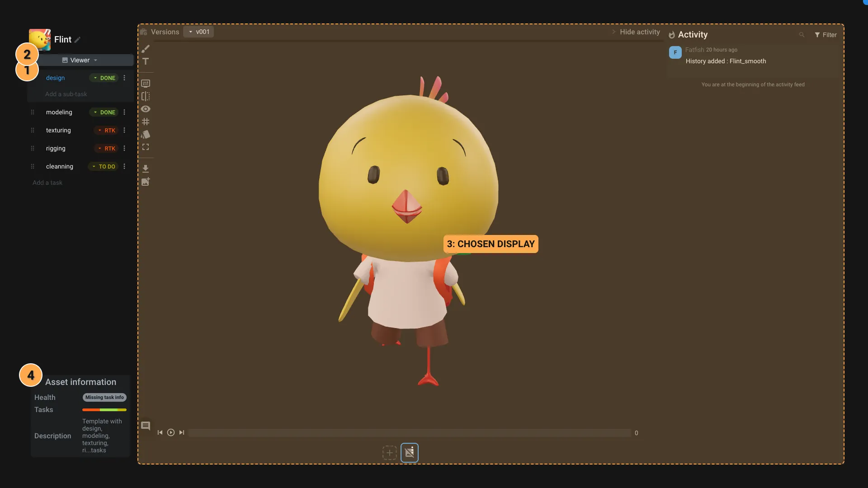Click the play button in timeline
The width and height of the screenshot is (868, 488).
click(x=171, y=432)
